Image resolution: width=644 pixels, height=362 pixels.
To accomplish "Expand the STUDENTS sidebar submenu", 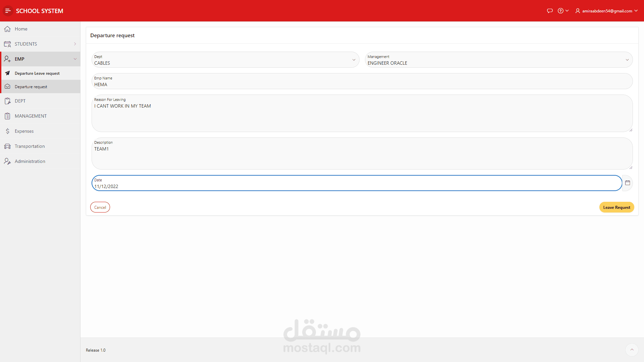I will [75, 44].
